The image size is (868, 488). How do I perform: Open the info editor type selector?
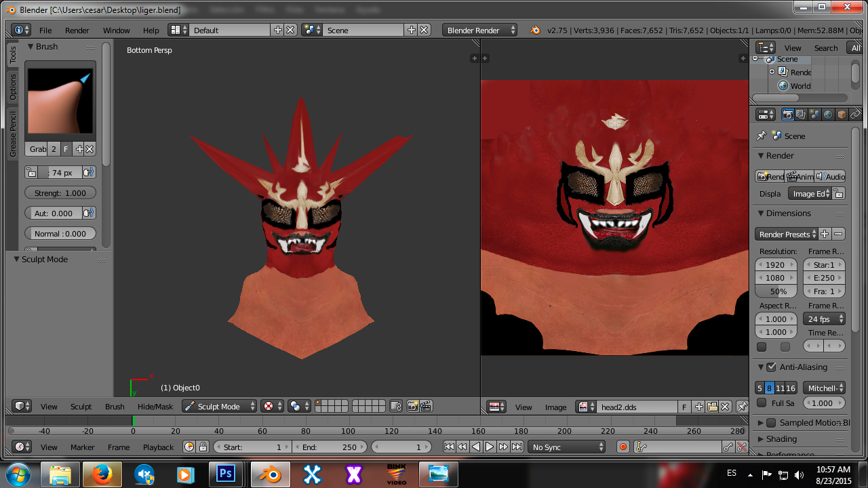[x=21, y=30]
